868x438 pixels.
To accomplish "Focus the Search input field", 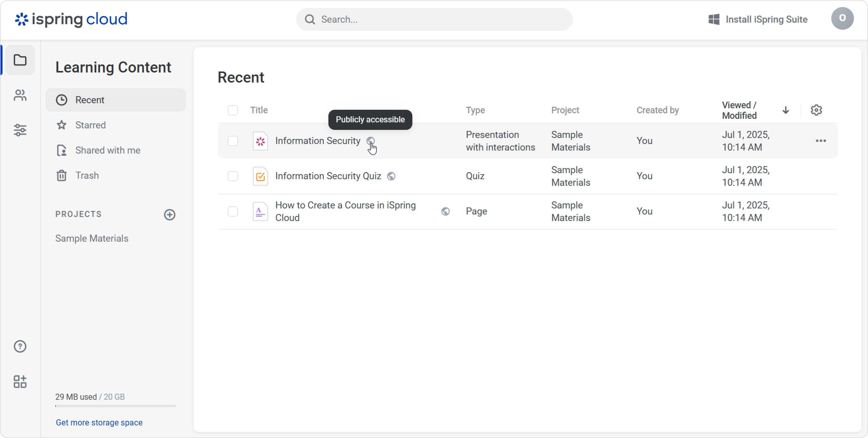I will pos(434,20).
